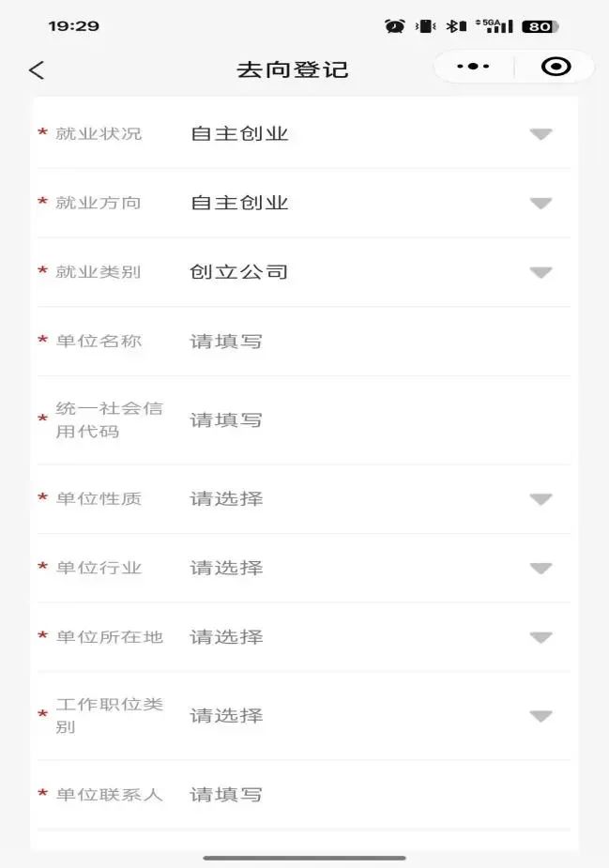This screenshot has height=868, width=609.
Task: Expand the 就业状况 dropdown arrow
Action: point(540,134)
